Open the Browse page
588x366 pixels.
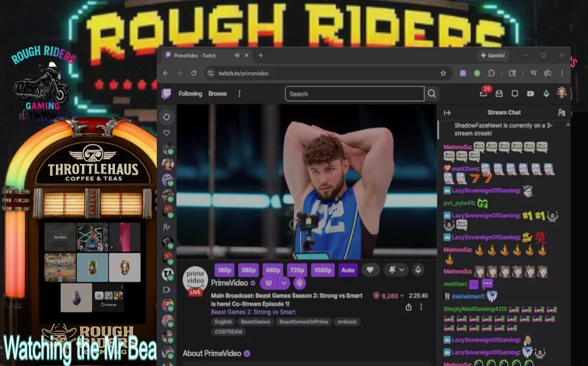click(x=218, y=94)
